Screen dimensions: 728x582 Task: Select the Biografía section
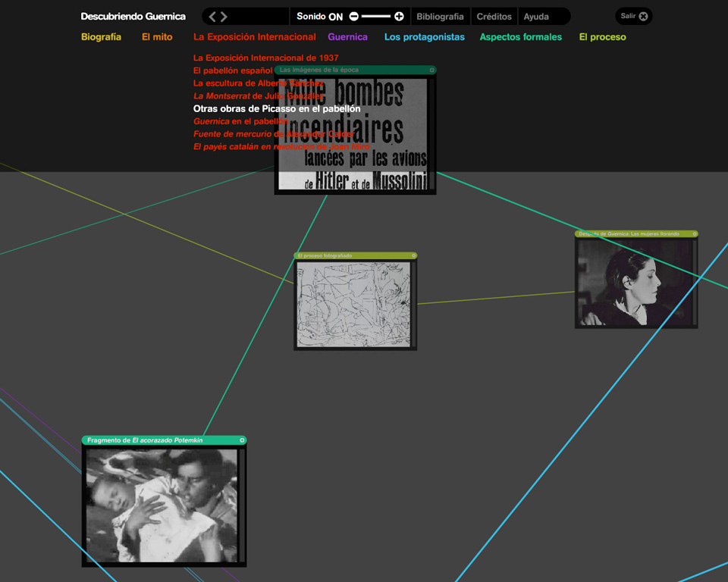coord(101,37)
